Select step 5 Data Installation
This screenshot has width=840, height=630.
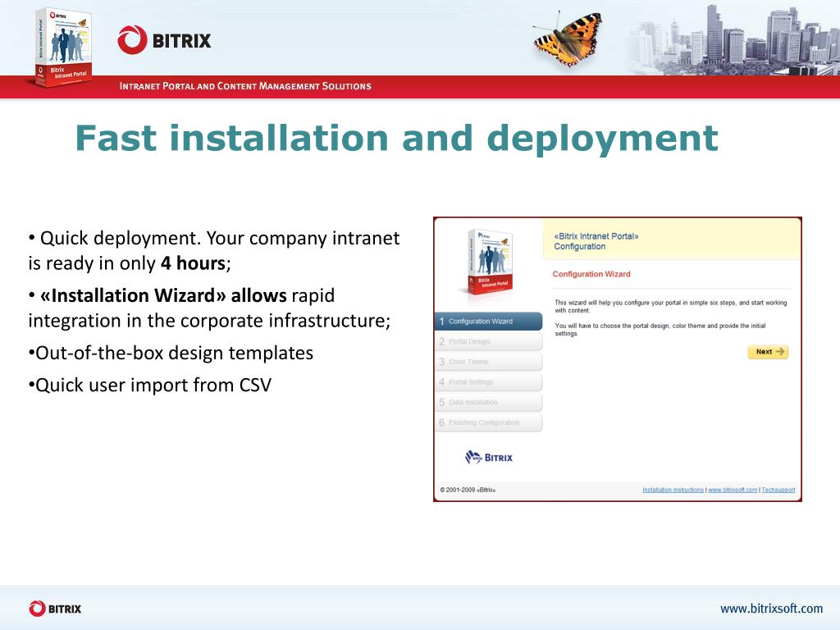(489, 402)
